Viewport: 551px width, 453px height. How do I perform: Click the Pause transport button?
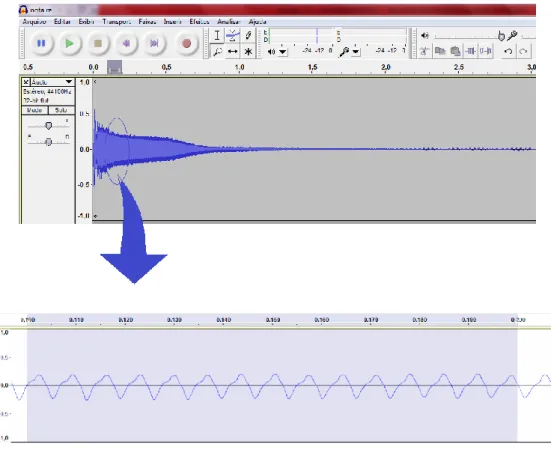point(41,43)
